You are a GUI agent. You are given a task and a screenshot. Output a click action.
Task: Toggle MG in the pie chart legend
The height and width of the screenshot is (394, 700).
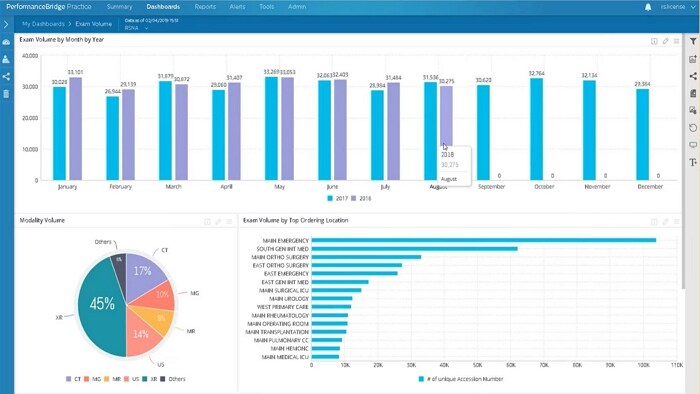tap(92, 379)
